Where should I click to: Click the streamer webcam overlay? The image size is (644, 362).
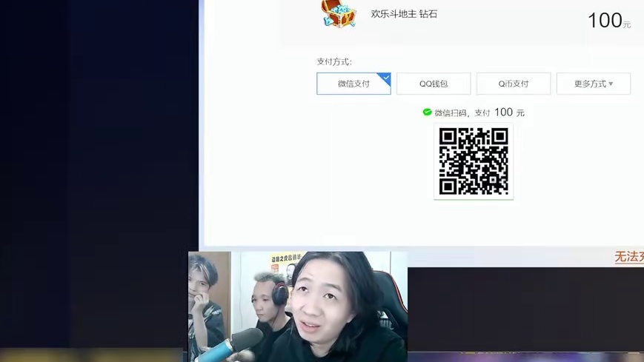point(298,306)
